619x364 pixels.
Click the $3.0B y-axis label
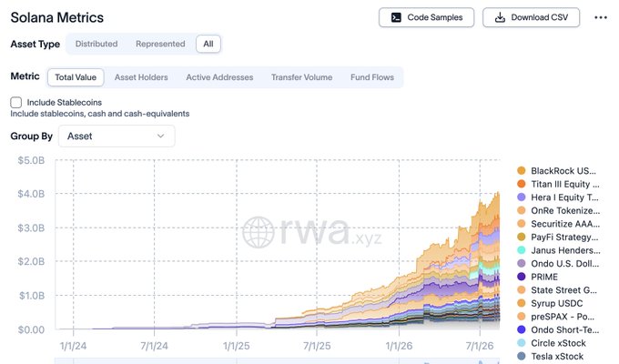click(x=31, y=227)
